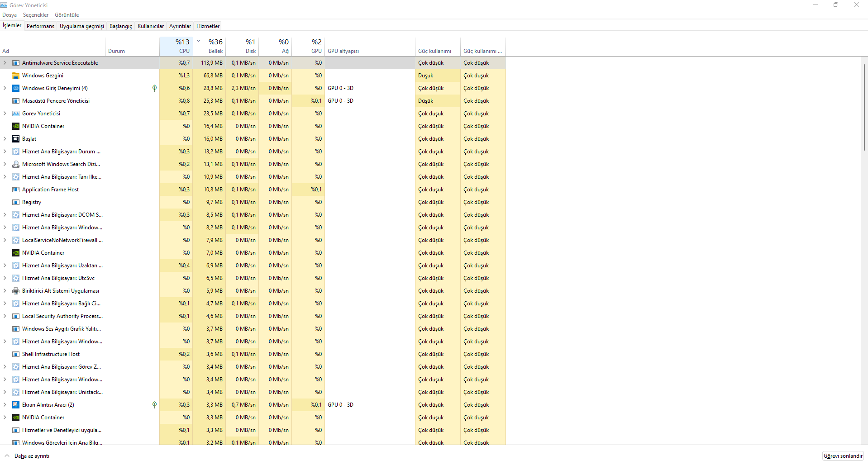Click the Biriktirici Alt Sistemi printer icon
868x465 pixels.
[16, 291]
